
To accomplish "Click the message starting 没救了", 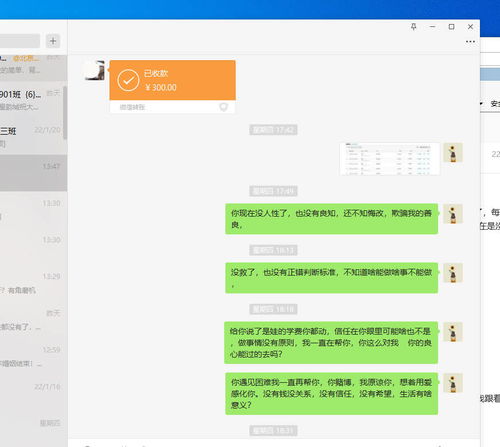I will (331, 278).
